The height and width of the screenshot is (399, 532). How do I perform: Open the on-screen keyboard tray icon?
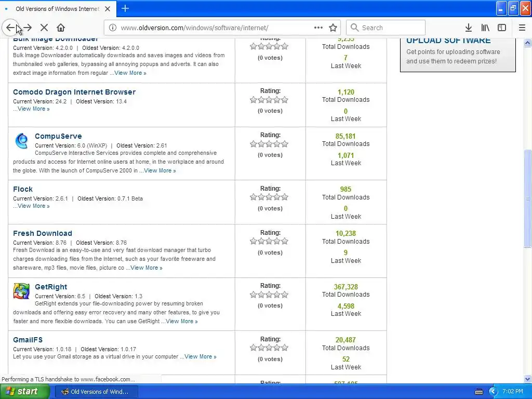click(x=478, y=392)
